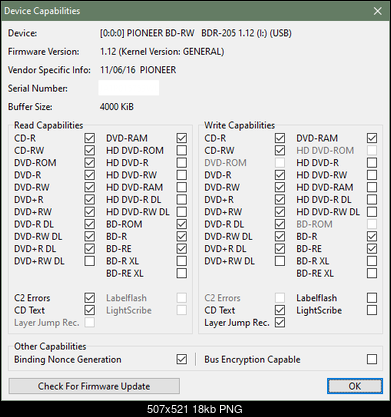Toggle the Read DVD-R checkbox
The height and width of the screenshot is (417, 391).
click(x=90, y=175)
